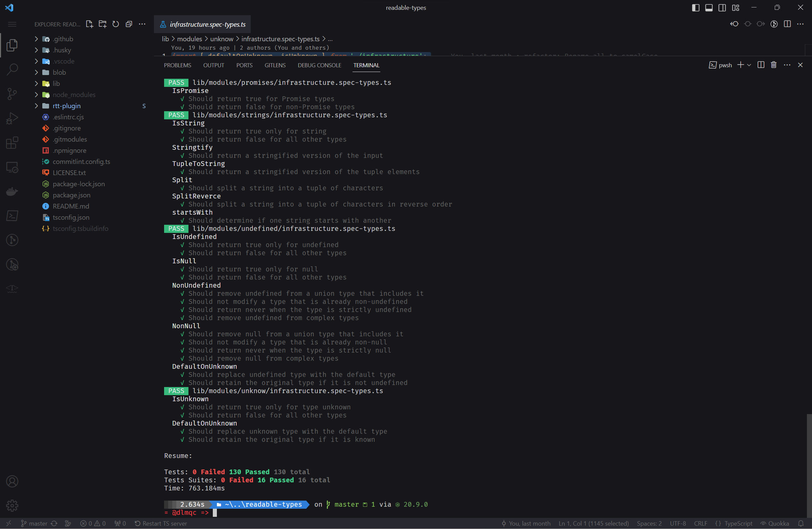Open the Accounts menu icon
812x529 pixels.
[x=12, y=481]
